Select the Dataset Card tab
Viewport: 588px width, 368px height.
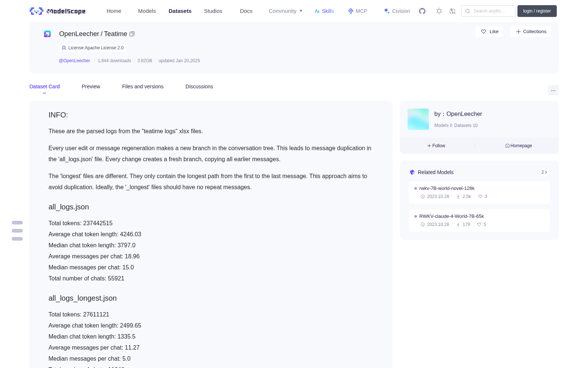44,86
